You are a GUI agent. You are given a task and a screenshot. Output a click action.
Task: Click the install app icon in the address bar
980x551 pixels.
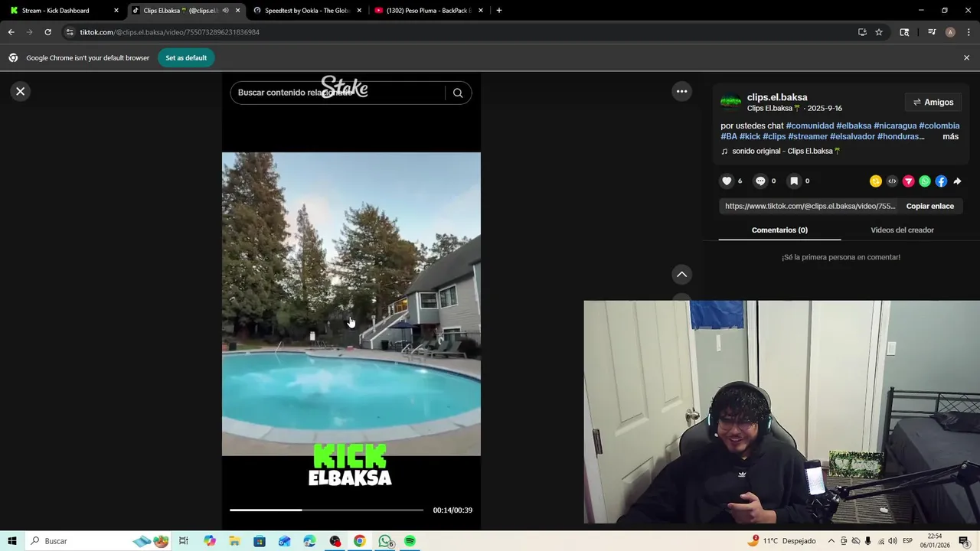862,32
